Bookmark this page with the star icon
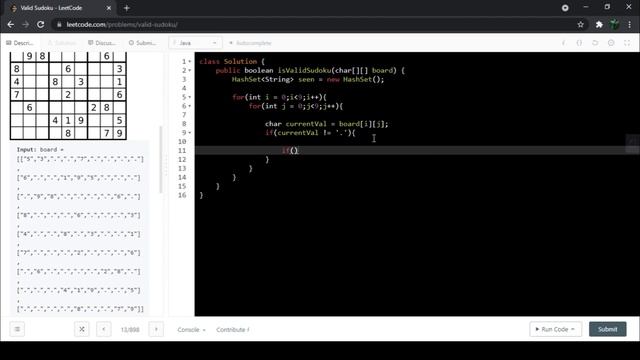640x360 pixels. [580, 24]
